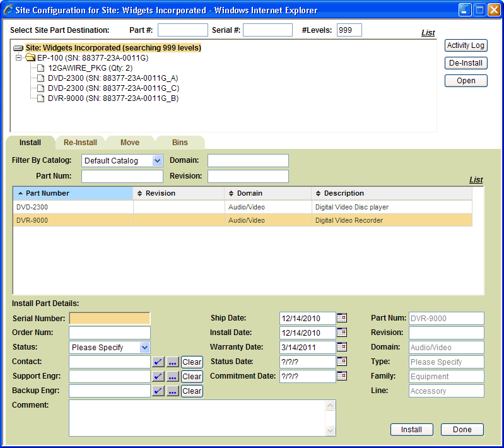This screenshot has width=504, height=448.
Task: Click the Digital Video Recorder description cell
Action: (x=392, y=220)
